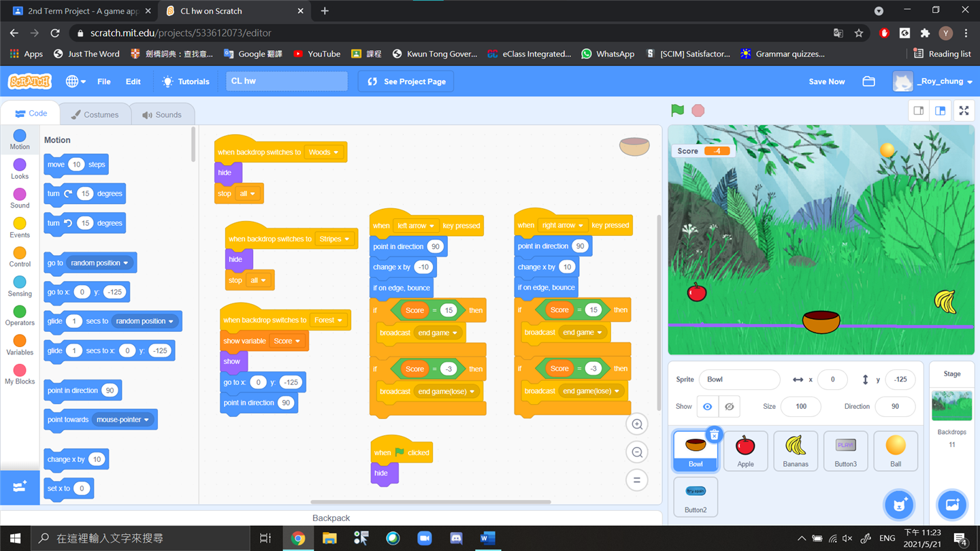980x551 pixels.
Task: Open the File menu
Action: click(x=103, y=82)
